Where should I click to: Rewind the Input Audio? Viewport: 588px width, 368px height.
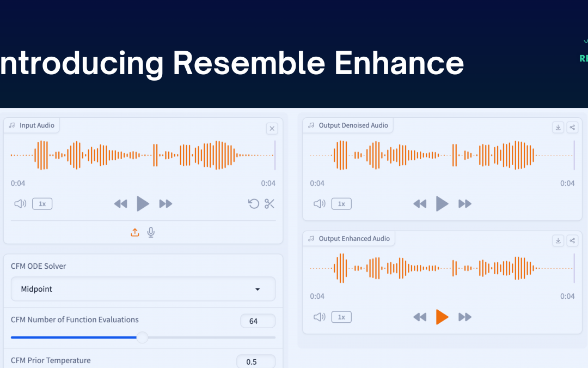pyautogui.click(x=121, y=204)
